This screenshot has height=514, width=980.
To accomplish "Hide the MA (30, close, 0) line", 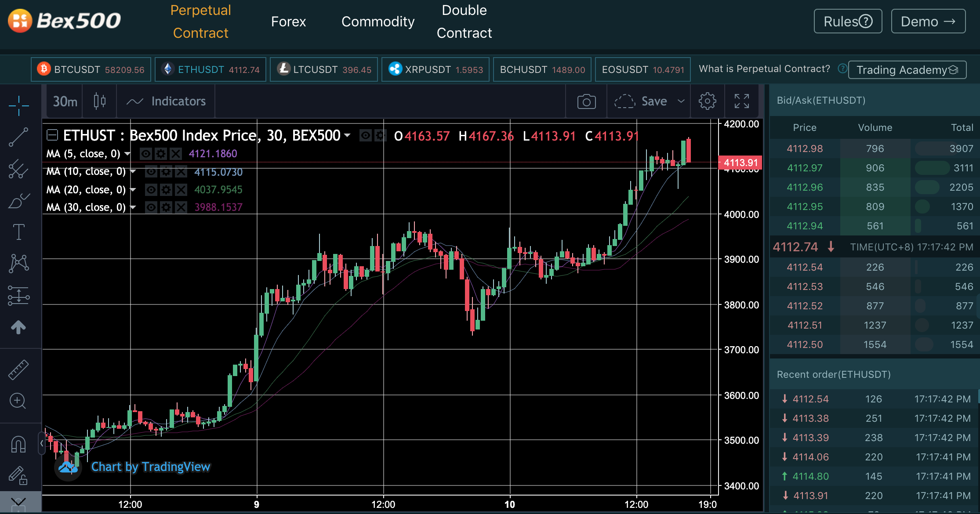I will click(x=151, y=207).
